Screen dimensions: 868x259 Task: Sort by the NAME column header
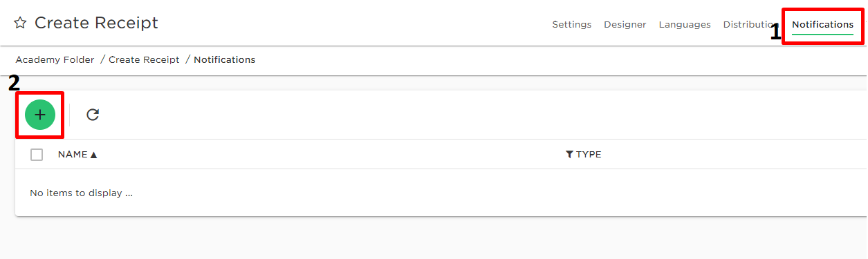[73, 155]
